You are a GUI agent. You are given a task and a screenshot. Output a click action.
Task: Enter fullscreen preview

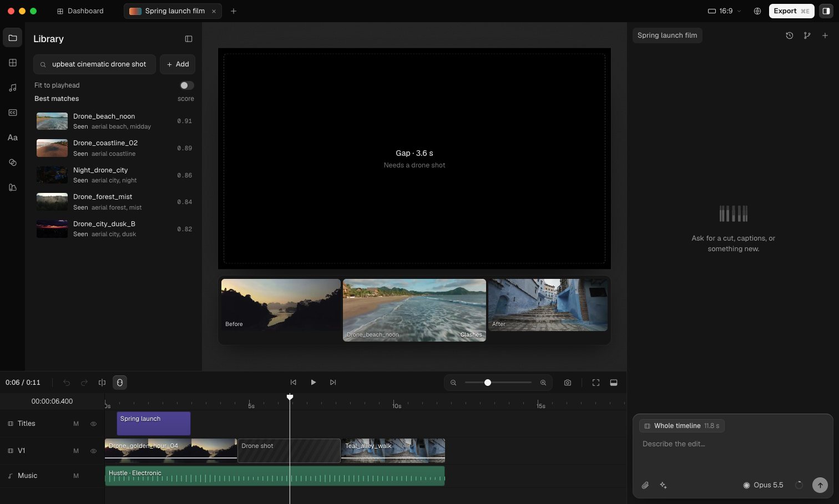596,383
